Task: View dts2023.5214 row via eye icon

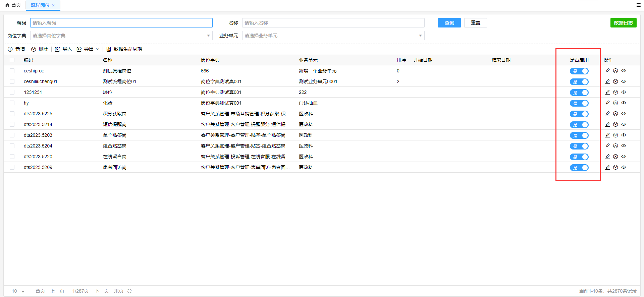Action: [x=624, y=124]
